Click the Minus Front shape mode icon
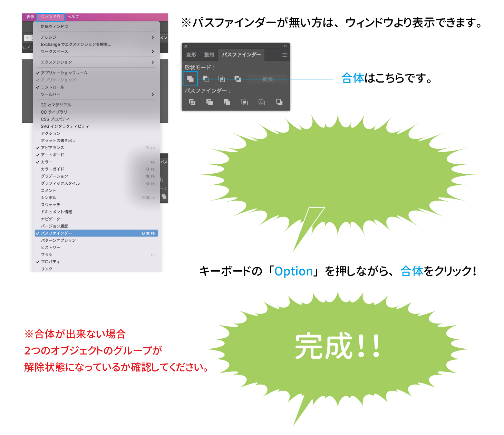The image size is (504, 435). coord(206,79)
